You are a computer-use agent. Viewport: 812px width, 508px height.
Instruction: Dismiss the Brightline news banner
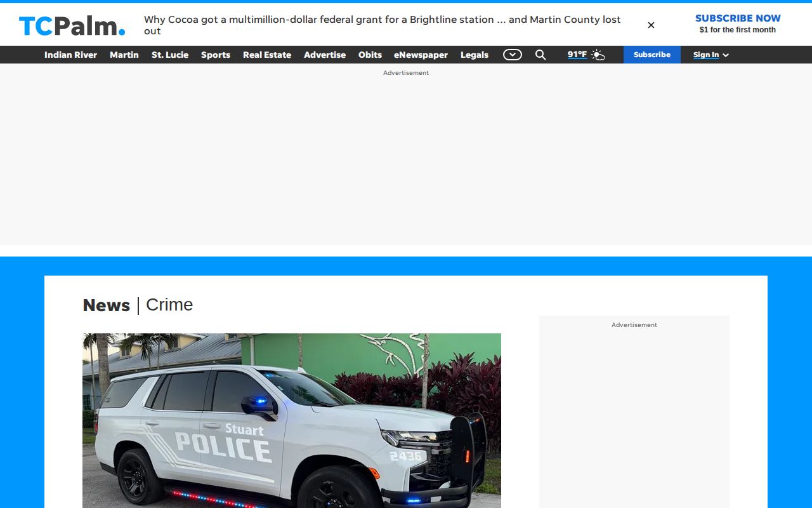click(651, 25)
